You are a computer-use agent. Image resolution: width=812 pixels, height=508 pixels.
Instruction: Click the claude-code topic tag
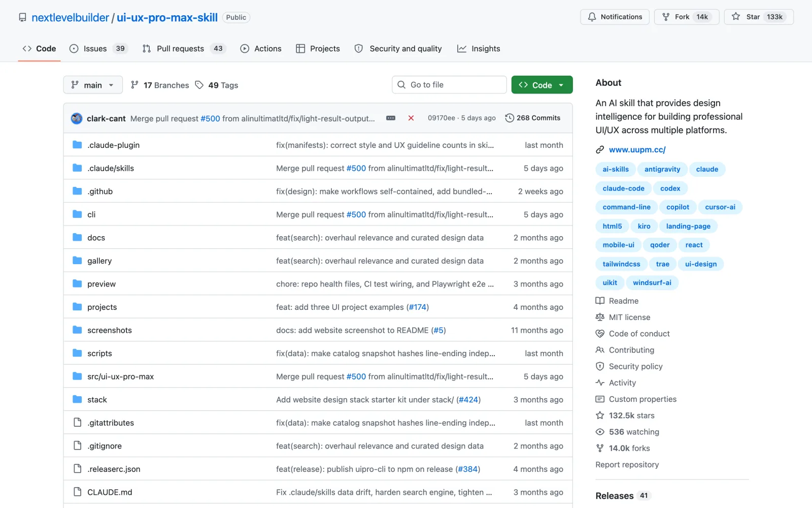coord(623,188)
